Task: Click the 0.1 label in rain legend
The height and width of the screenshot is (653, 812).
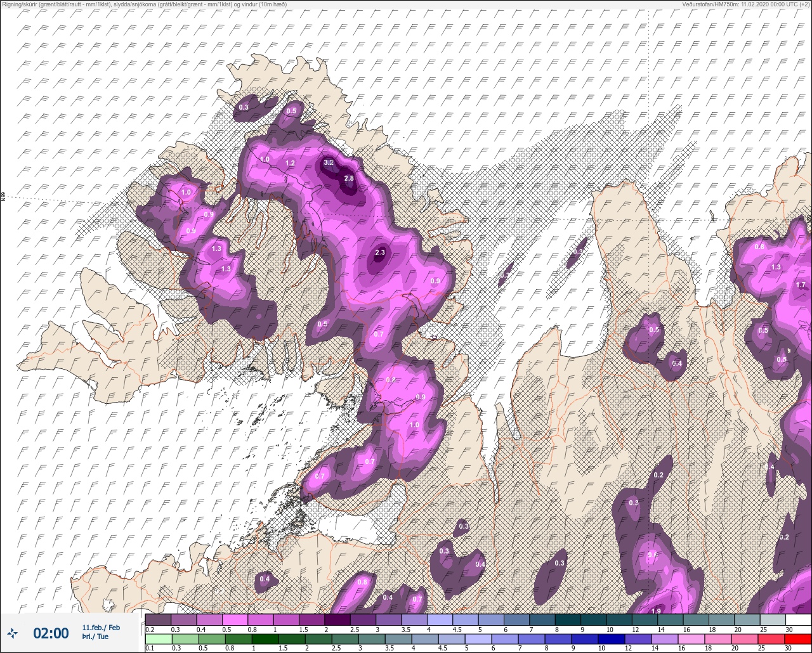Action: (150, 648)
